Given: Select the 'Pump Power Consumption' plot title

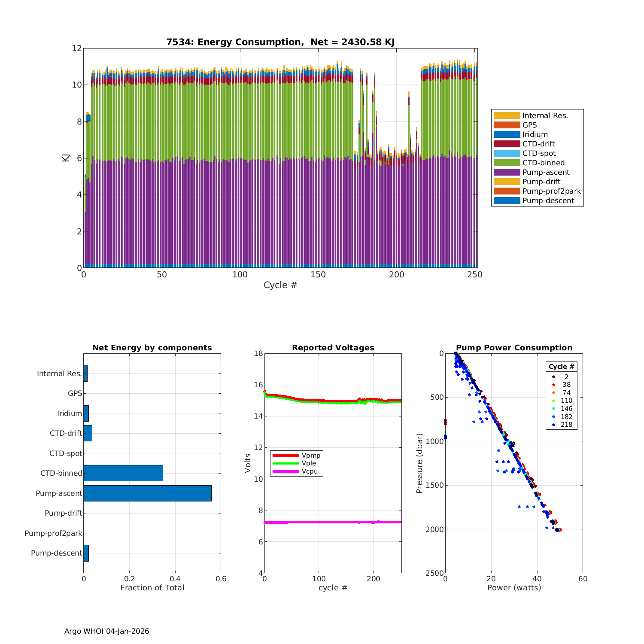Looking at the screenshot, I should point(514,348).
